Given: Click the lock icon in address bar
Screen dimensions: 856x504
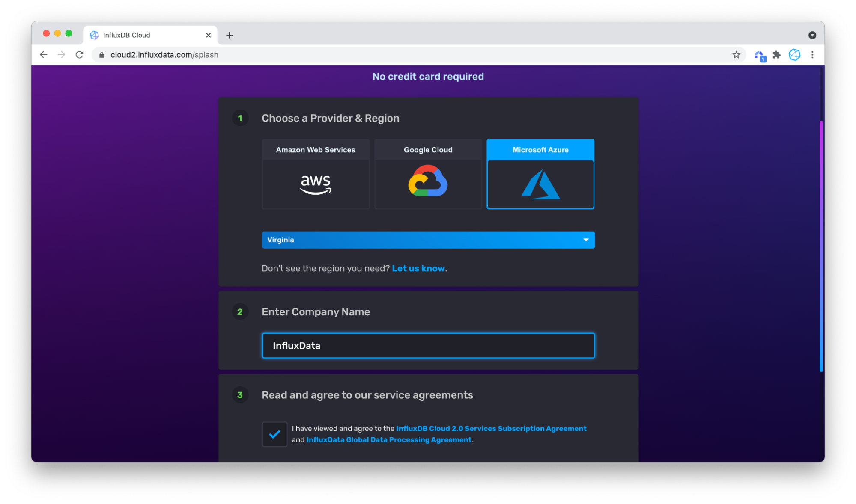Looking at the screenshot, I should (x=101, y=55).
